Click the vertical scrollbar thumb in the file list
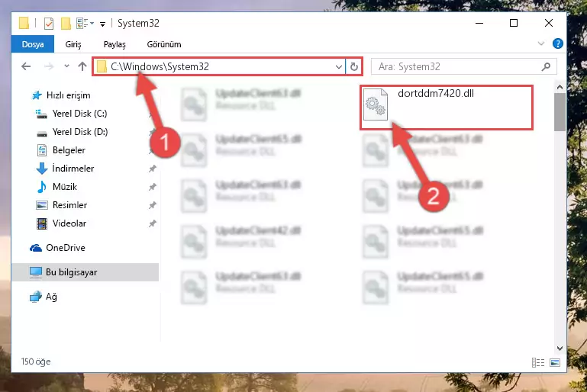This screenshot has height=392, width=587. [x=560, y=112]
